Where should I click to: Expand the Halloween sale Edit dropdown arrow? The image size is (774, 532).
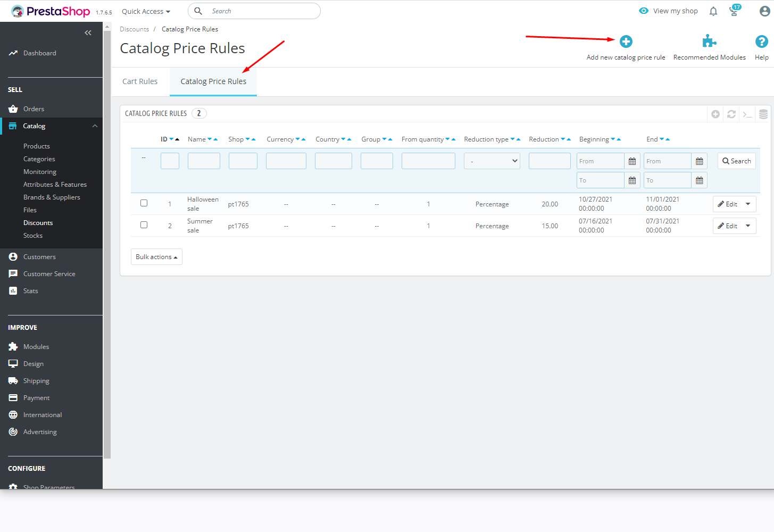pyautogui.click(x=748, y=204)
